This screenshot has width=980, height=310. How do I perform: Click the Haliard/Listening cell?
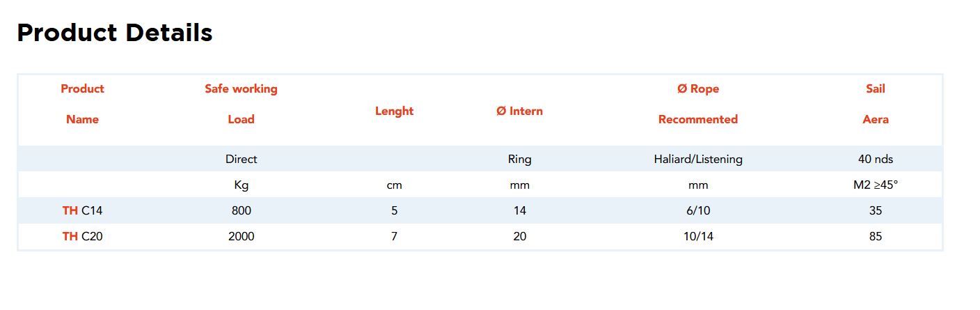(x=697, y=159)
